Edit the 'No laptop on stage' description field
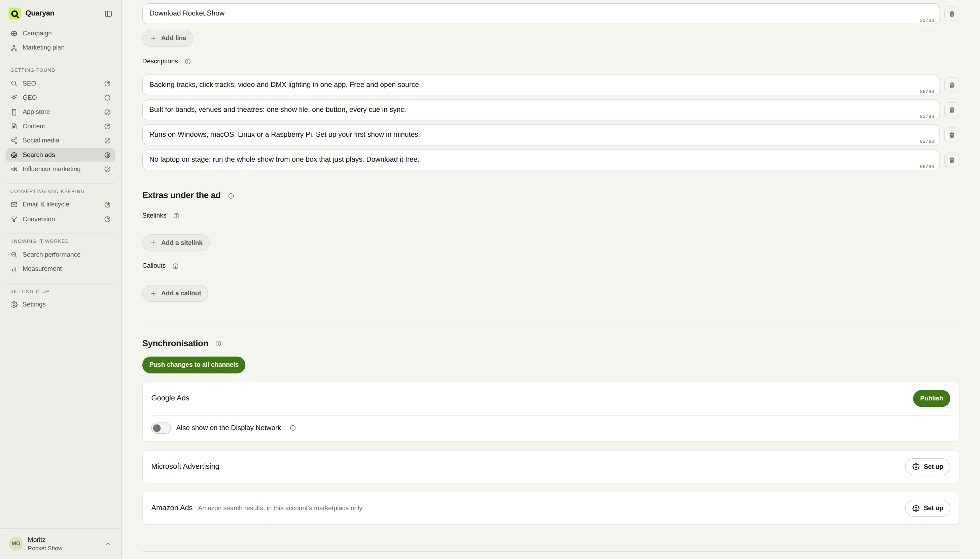The width and height of the screenshot is (980, 559). (x=541, y=160)
